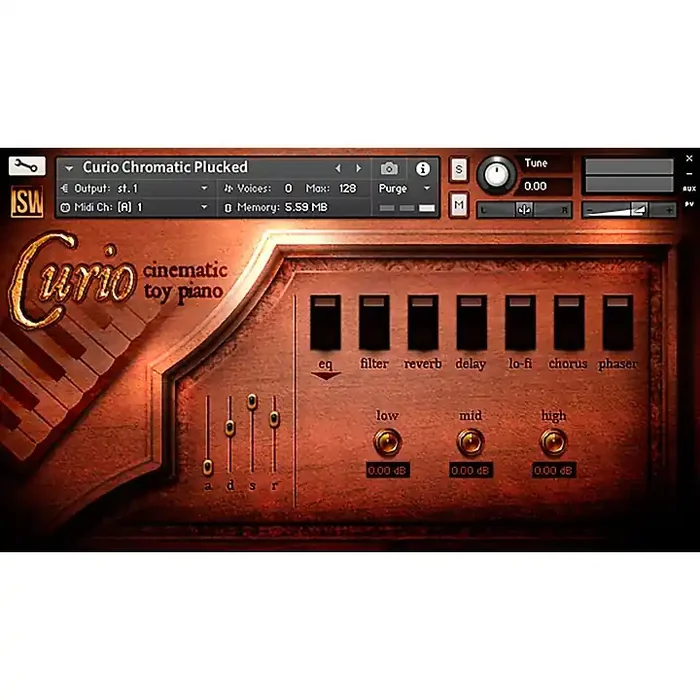
Task: Switch on the chorus effect
Action: tap(569, 322)
